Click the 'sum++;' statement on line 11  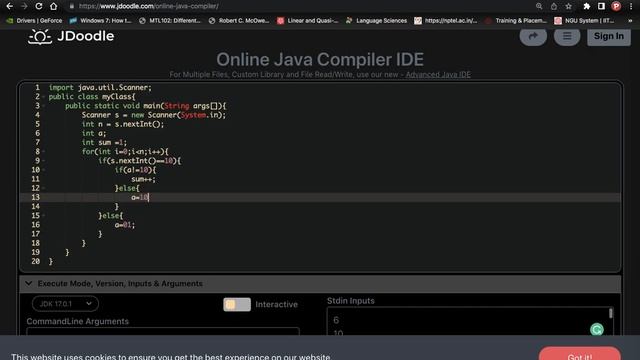143,179
